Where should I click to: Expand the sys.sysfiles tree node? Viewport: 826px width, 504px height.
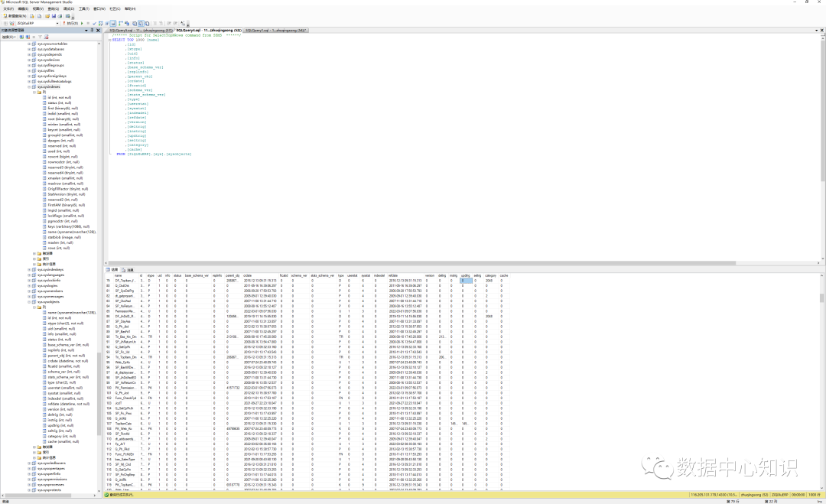click(29, 70)
